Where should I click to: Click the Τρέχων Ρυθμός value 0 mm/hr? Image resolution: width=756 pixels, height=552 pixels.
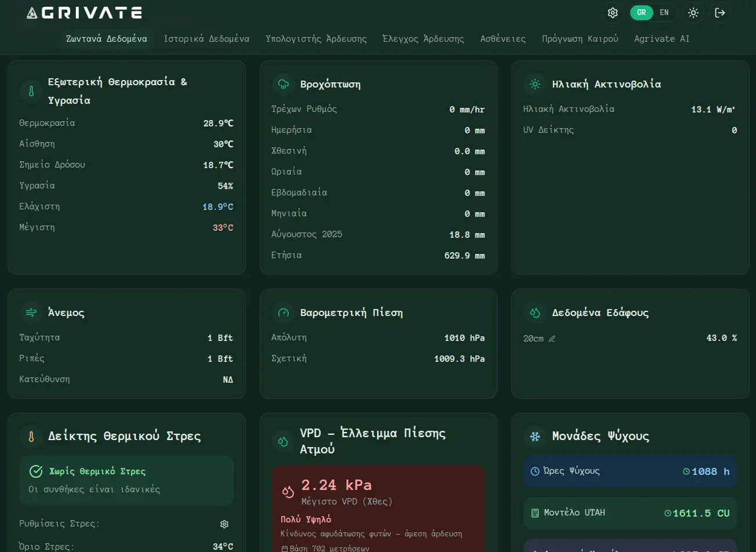[467, 110]
